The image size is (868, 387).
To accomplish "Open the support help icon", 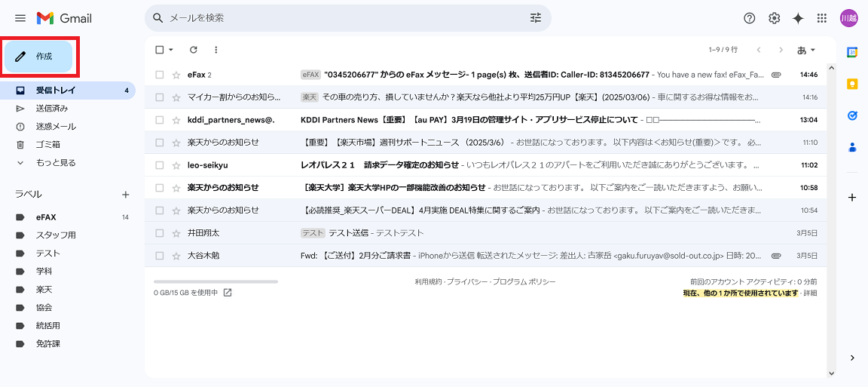I will pyautogui.click(x=749, y=18).
